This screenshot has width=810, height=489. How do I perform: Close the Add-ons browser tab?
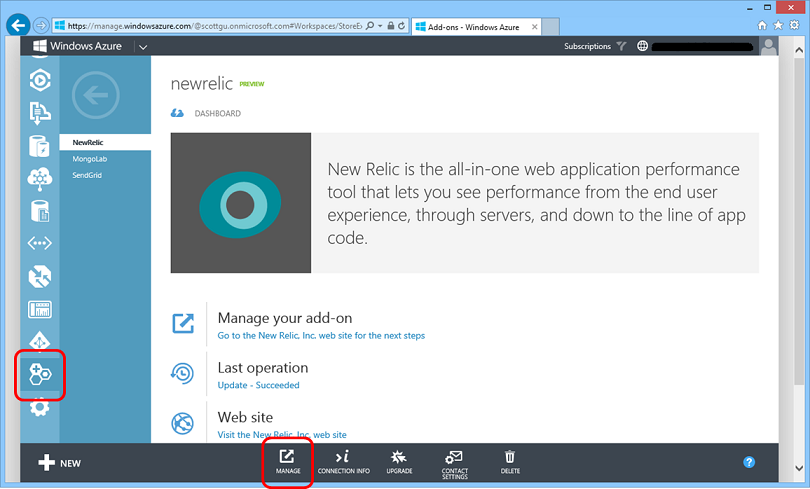tap(535, 27)
